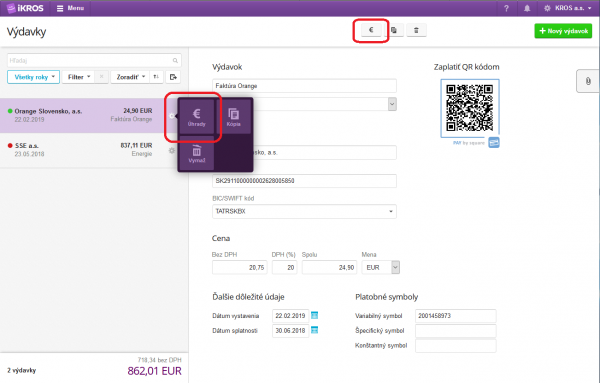Open settings gear next to KROS a.s.
600x383 pixels.
coord(547,8)
